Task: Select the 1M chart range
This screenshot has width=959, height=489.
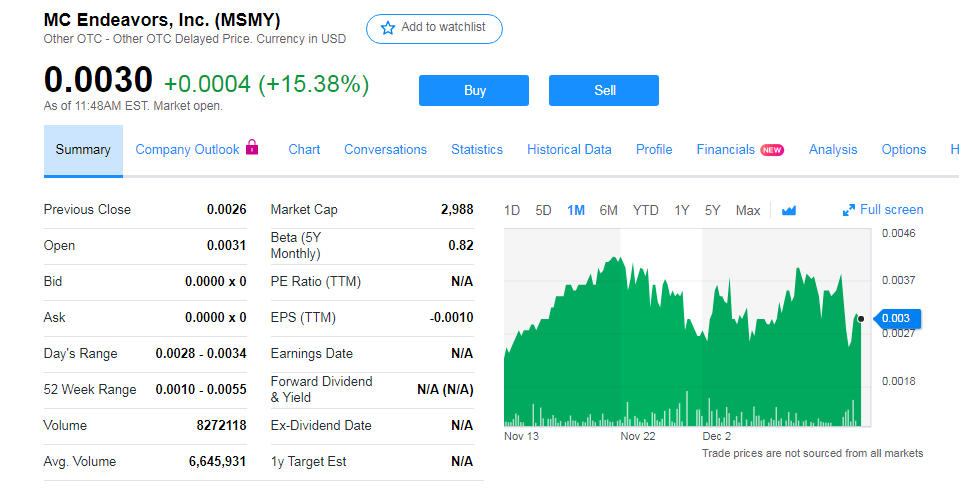Action: click(576, 210)
